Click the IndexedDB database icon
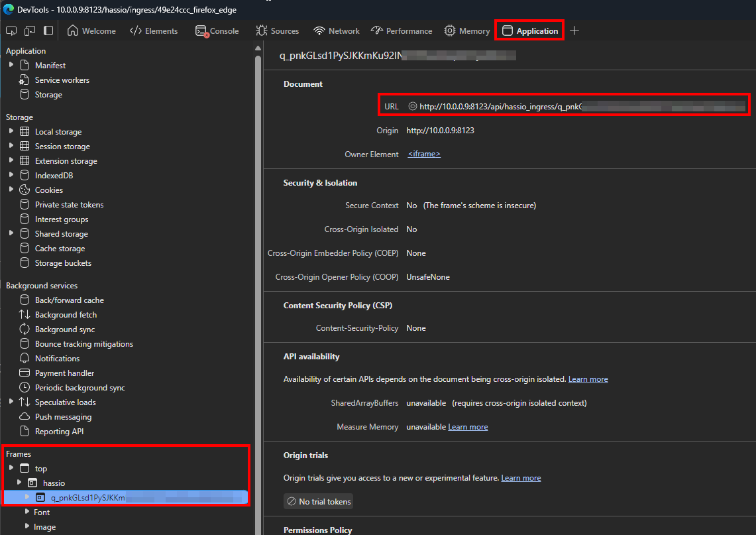756x535 pixels. point(25,175)
